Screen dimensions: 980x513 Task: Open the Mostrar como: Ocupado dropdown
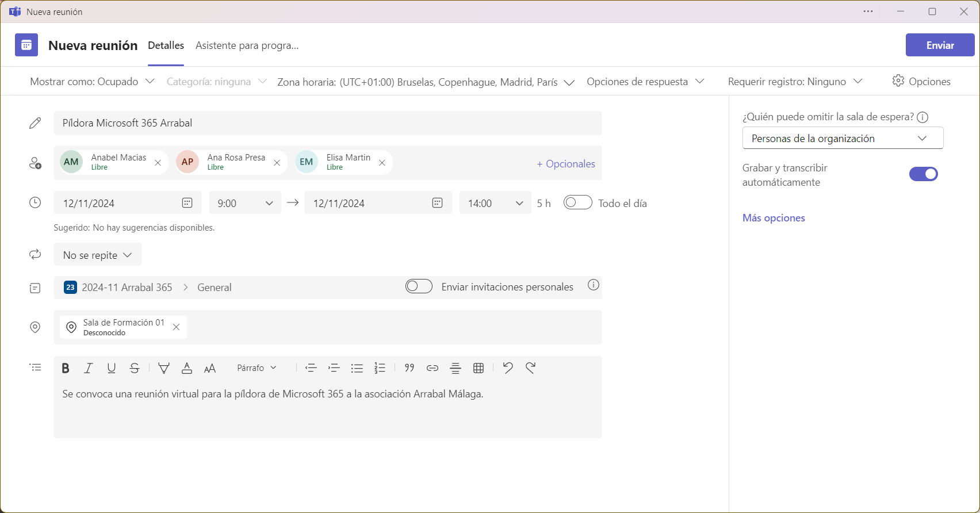92,82
